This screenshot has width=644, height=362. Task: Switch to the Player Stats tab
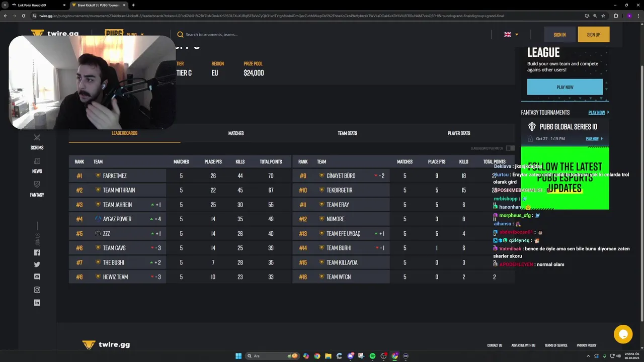click(x=459, y=133)
